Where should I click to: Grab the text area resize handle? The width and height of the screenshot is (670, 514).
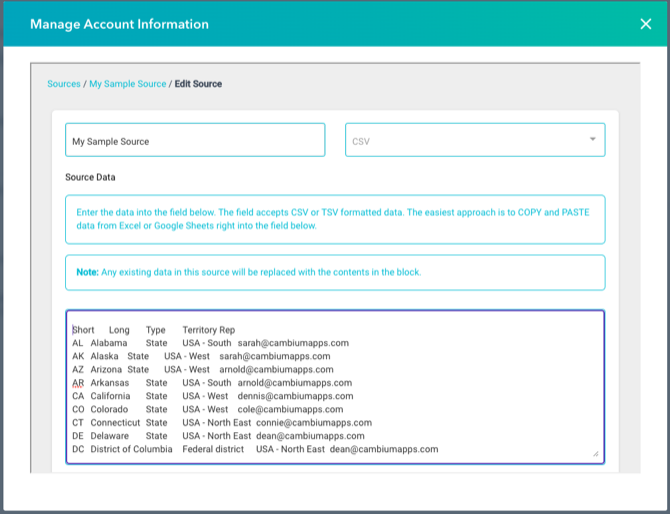coord(596,454)
